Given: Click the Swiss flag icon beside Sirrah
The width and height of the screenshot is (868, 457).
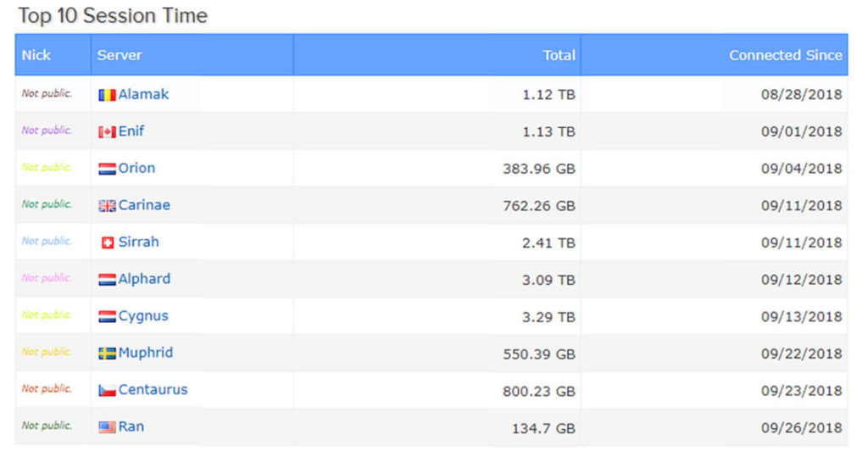Looking at the screenshot, I should tap(108, 242).
